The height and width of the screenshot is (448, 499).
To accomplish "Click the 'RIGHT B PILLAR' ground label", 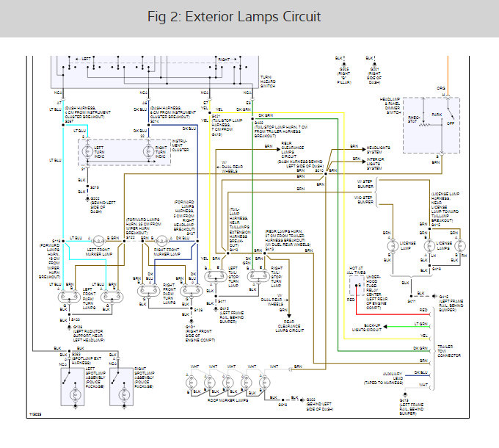I will 344,76.
